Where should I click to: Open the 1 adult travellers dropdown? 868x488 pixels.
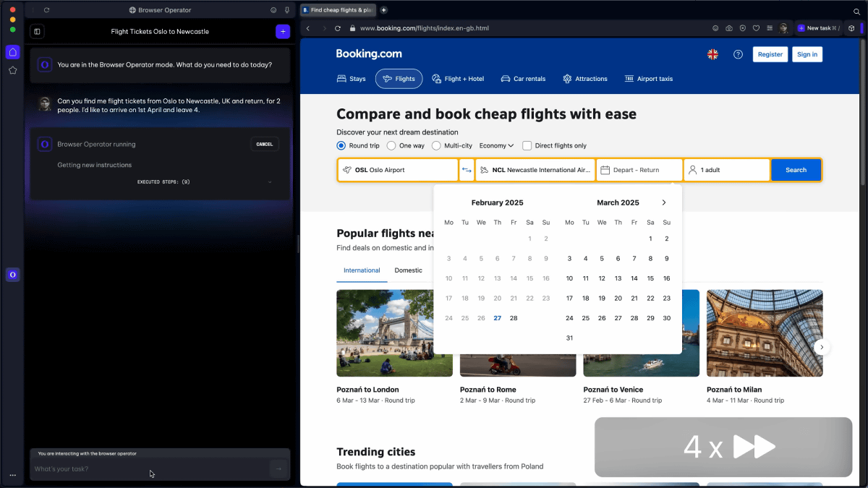726,170
